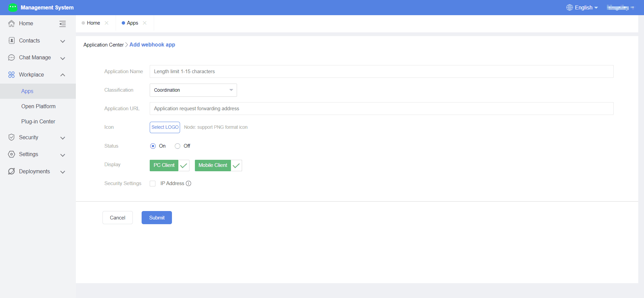
Task: Click the Home house icon in sidebar
Action: pyautogui.click(x=11, y=24)
